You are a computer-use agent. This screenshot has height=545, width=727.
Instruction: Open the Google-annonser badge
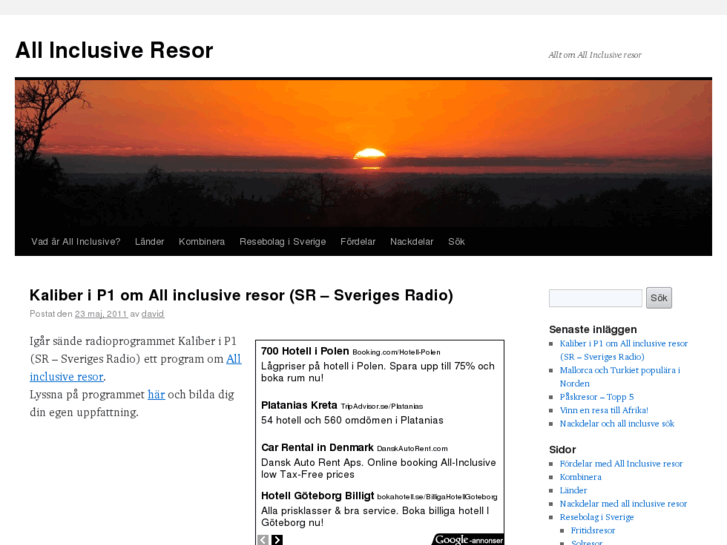point(468,539)
